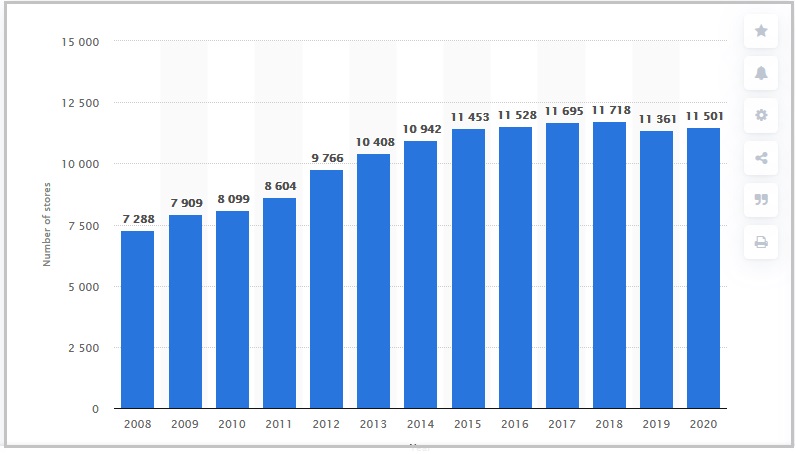The height and width of the screenshot is (454, 797).
Task: Click the print icon
Action: click(760, 242)
